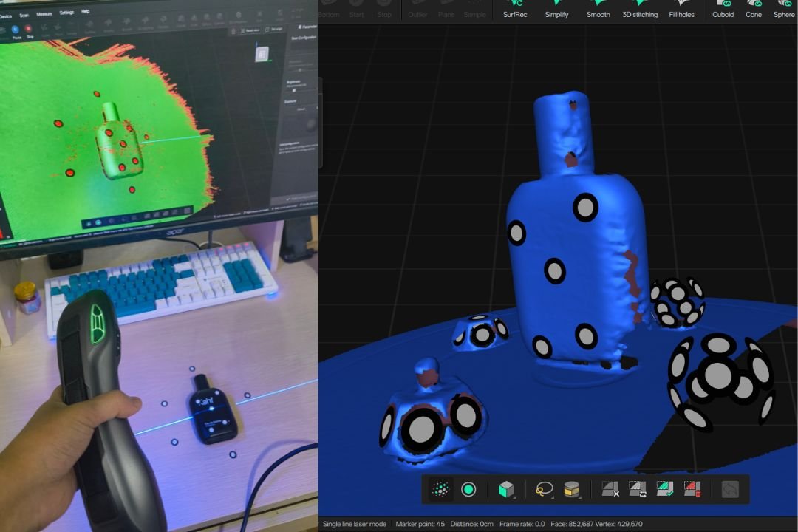
Task: Select the Fill holes tool
Action: click(x=681, y=10)
